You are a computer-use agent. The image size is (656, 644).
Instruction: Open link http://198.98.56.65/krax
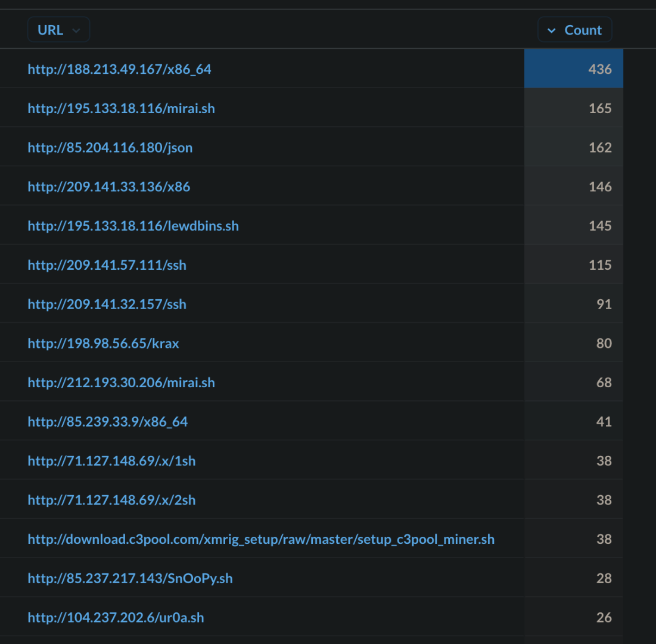click(103, 343)
